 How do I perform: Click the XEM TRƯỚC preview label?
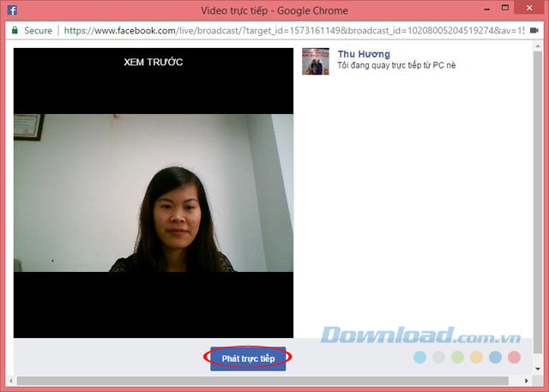pos(154,62)
